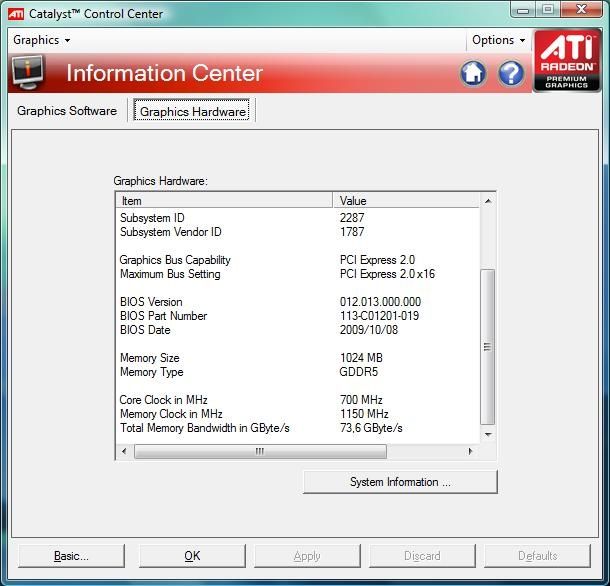Click the Home icon in the banner

[x=473, y=73]
